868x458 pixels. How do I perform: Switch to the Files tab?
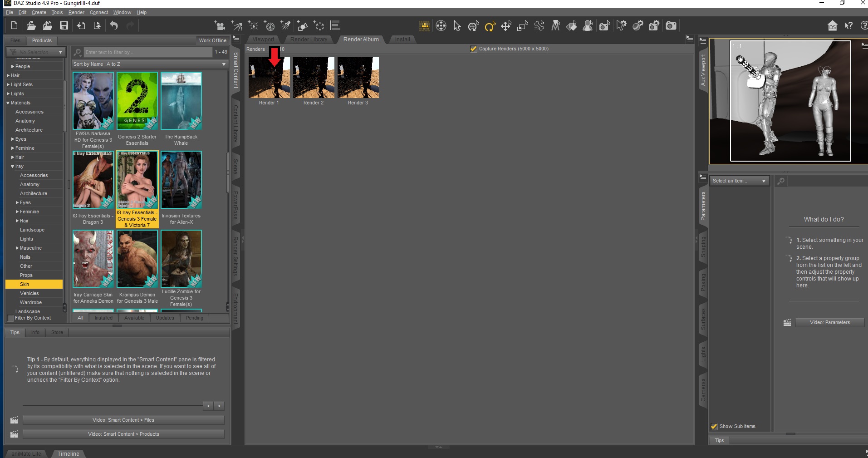tap(15, 40)
